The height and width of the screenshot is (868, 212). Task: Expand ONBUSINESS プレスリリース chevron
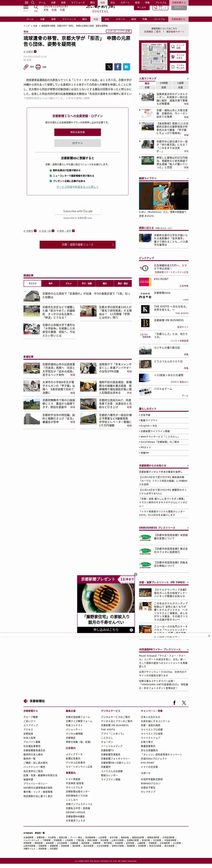coord(187,528)
